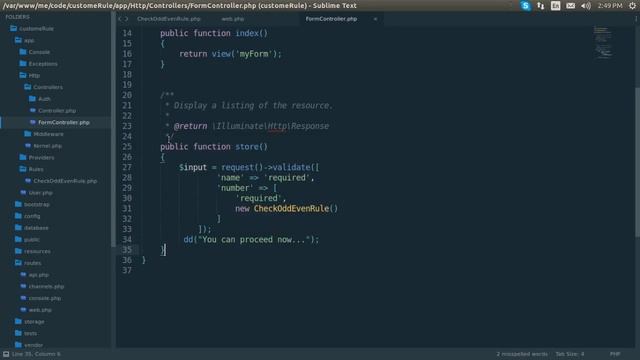Image resolution: width=640 pixels, height=360 pixels.
Task: Select the FormController.php tab
Action: click(x=331, y=19)
